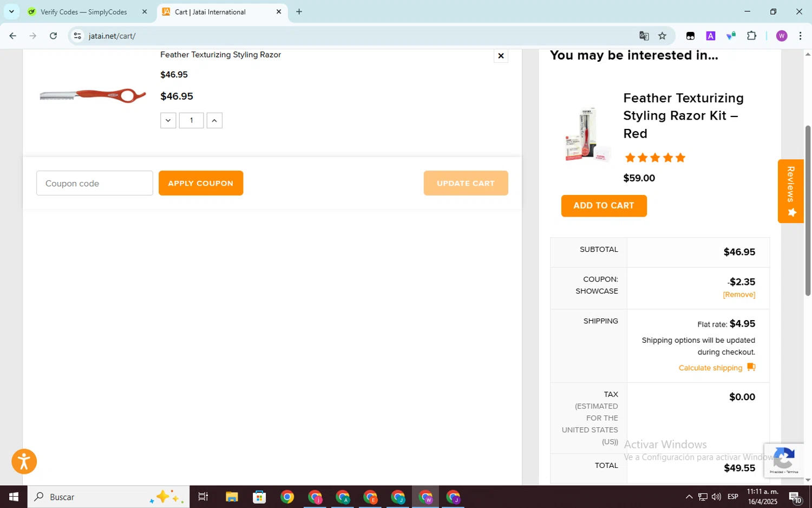
Task: Click the flat rate $4.95 text
Action: tap(726, 324)
